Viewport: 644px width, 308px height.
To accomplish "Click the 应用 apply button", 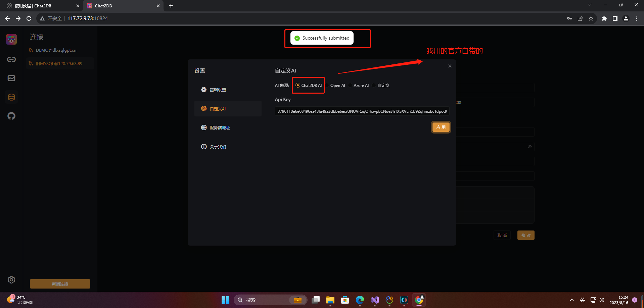I will pyautogui.click(x=441, y=127).
